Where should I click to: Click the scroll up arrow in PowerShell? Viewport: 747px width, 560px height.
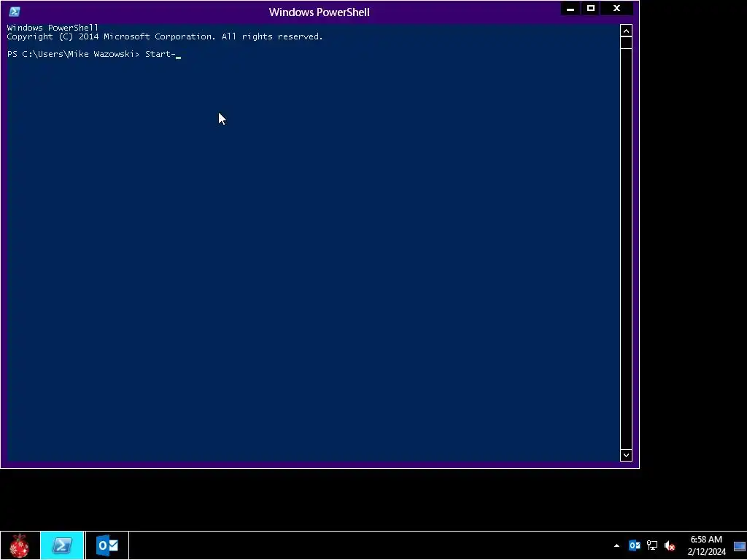[x=626, y=31]
